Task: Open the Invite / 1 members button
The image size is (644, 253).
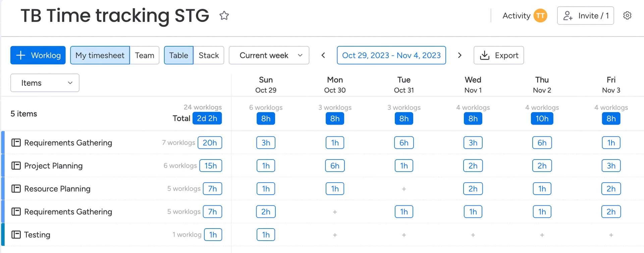Action: [586, 15]
